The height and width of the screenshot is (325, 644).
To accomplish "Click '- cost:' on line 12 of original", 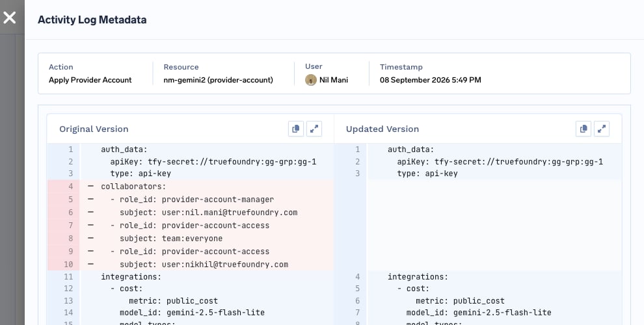I will click(126, 289).
